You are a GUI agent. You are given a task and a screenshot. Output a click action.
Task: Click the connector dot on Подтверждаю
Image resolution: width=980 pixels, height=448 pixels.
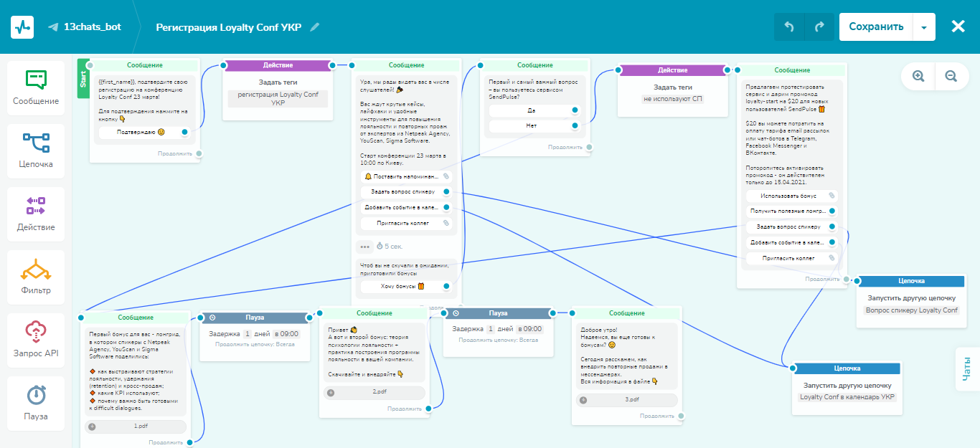[185, 132]
